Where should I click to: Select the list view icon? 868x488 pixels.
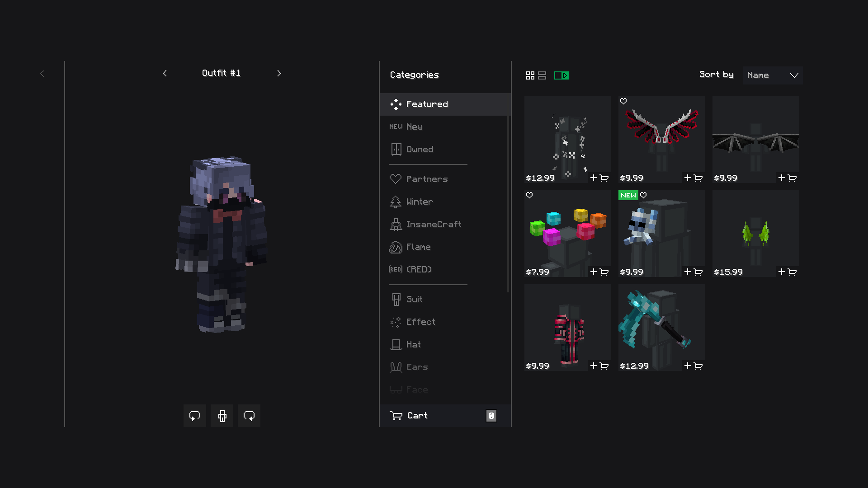[x=541, y=75]
